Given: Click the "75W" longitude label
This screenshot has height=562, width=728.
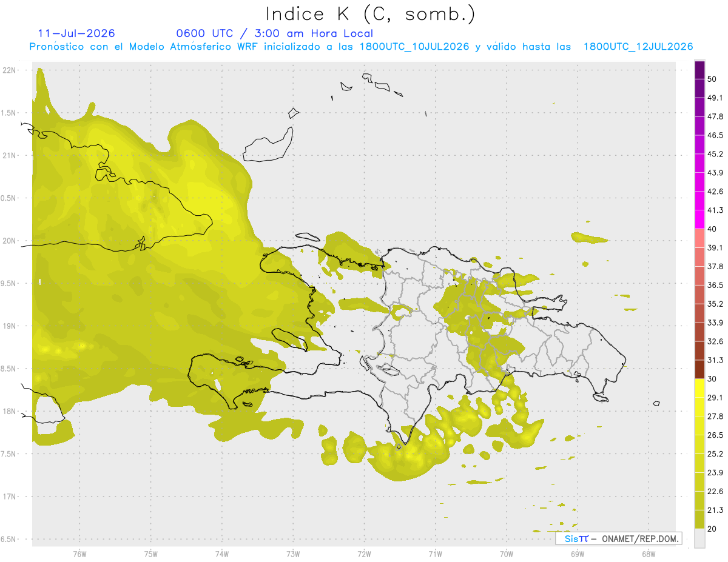Looking at the screenshot, I should [151, 555].
